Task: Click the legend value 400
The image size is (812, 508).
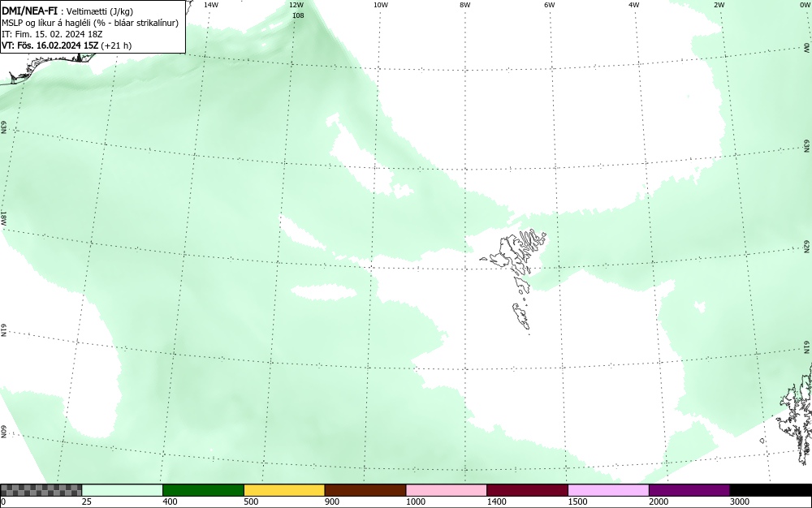Action: pyautogui.click(x=170, y=502)
